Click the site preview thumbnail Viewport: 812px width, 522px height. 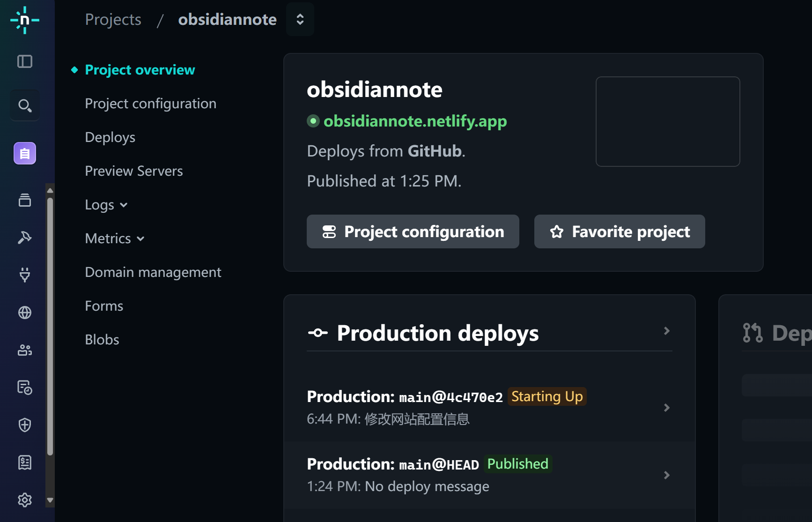(x=668, y=121)
